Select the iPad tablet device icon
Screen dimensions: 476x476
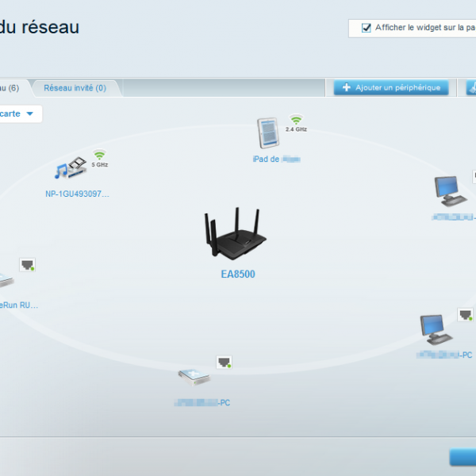pos(270,133)
